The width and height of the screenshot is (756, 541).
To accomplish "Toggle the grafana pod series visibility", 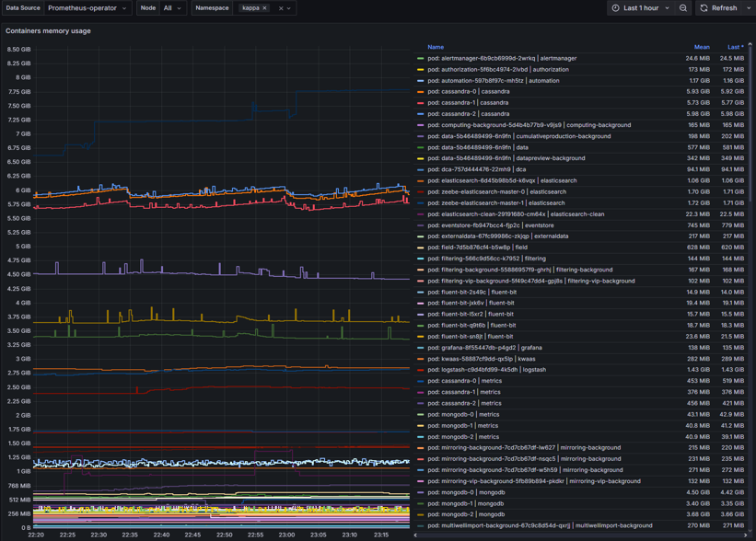I will click(485, 348).
